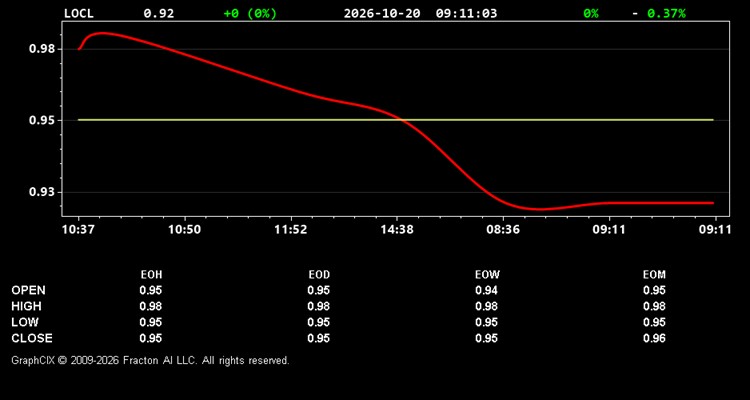
Task: Click the green +0 (0%) change value
Action: (x=250, y=13)
